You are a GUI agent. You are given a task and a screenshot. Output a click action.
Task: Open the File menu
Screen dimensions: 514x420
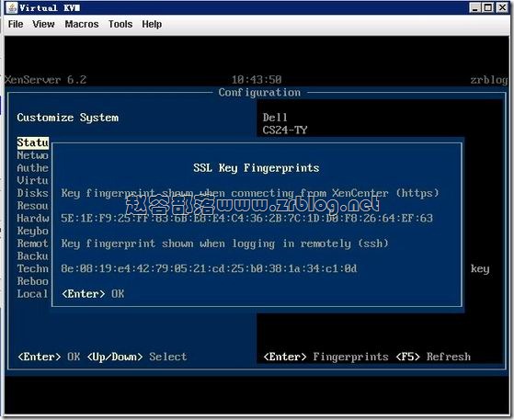[16, 24]
